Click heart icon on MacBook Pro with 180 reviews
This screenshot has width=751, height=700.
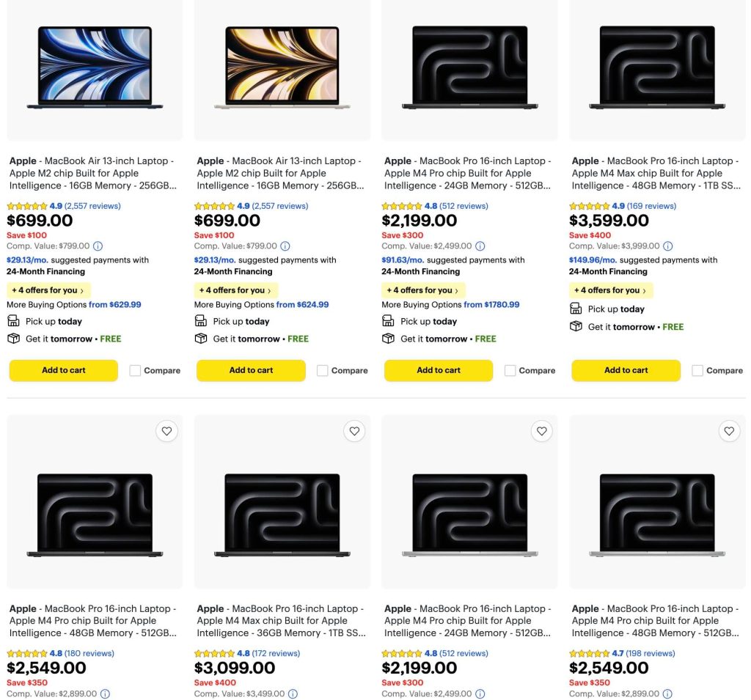(x=166, y=431)
